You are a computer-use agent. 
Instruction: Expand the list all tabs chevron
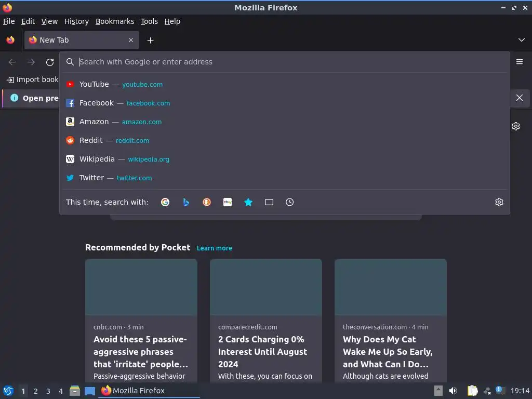[x=522, y=40]
